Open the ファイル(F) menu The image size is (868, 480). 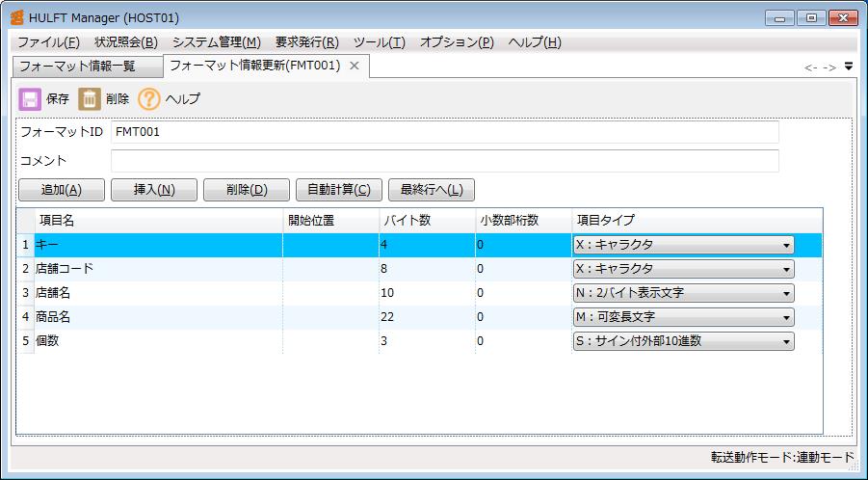click(x=49, y=42)
